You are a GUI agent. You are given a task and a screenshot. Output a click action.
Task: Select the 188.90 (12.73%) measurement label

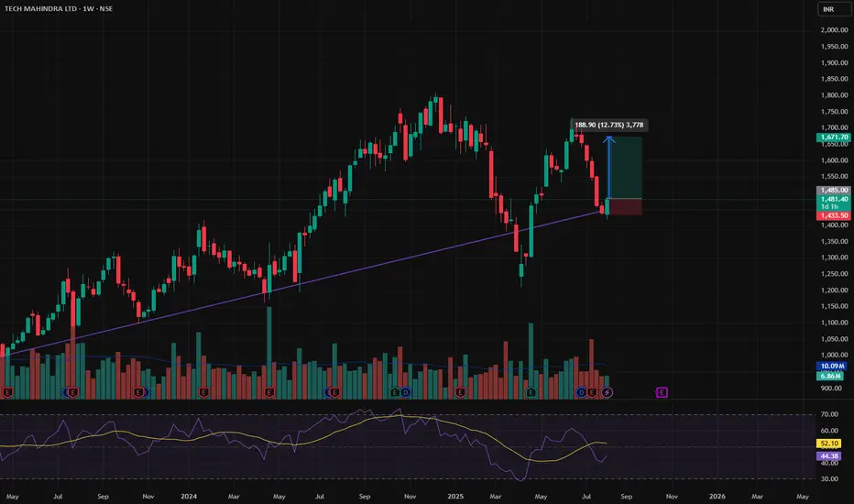pyautogui.click(x=609, y=126)
